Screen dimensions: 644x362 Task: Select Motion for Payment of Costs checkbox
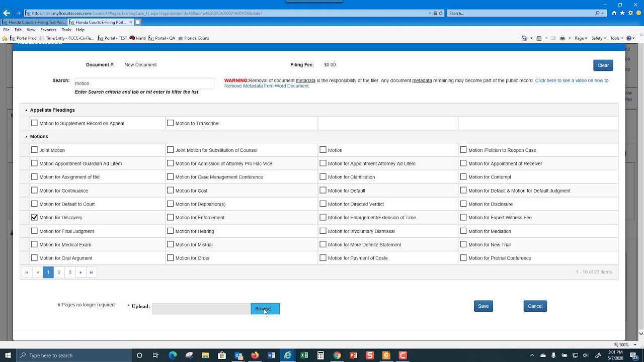[323, 257]
